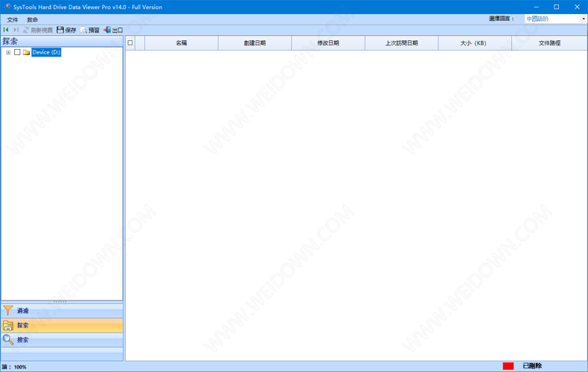Click the 過濾 filter funnel icon

8,310
